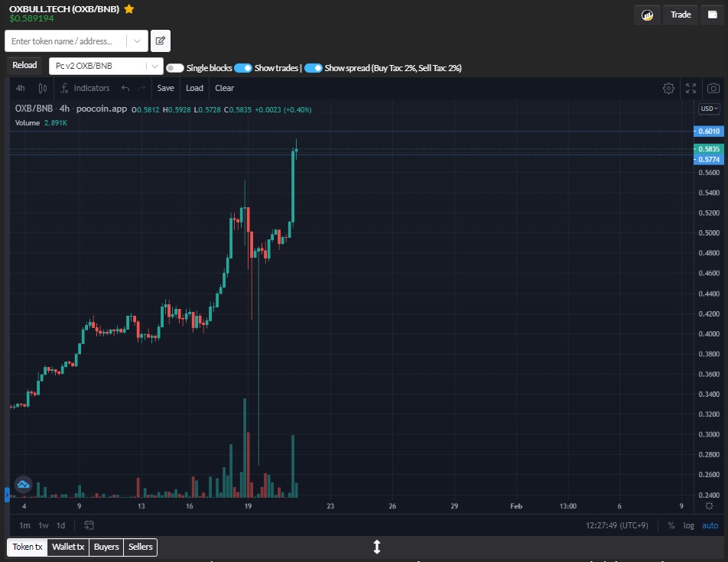Click the vertical resize arrow handle
Screen dimensions: 728x562
pyautogui.click(x=376, y=547)
